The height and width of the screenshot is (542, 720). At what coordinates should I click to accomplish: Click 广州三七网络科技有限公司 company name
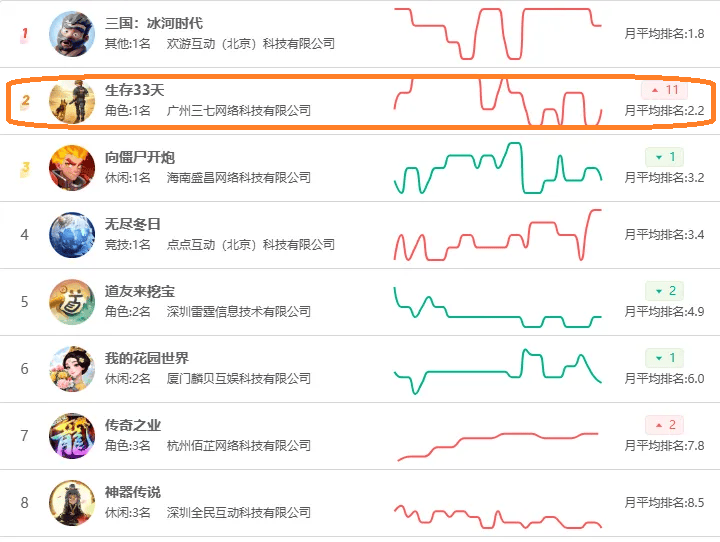[x=239, y=111]
